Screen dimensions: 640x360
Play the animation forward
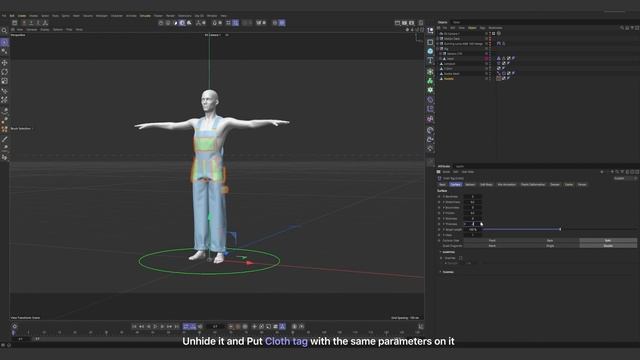(x=156, y=327)
